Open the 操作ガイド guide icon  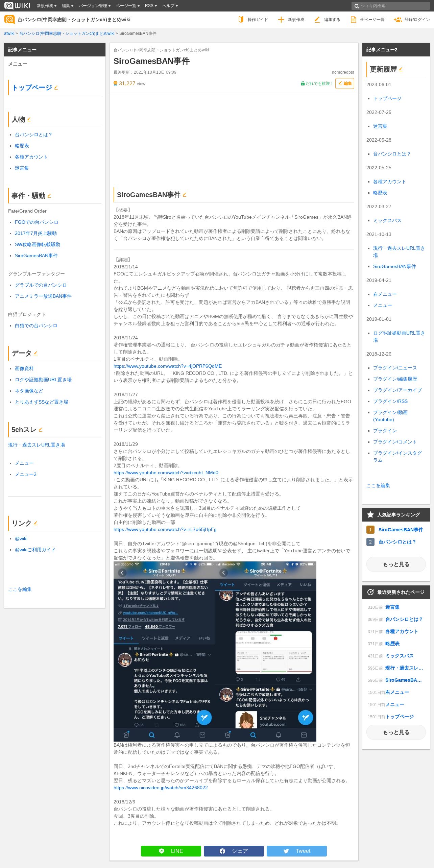point(241,20)
